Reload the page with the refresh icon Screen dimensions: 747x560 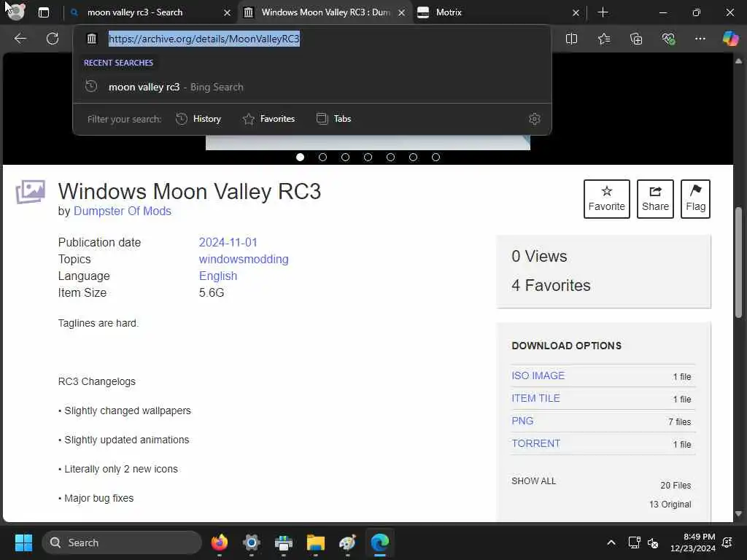click(53, 39)
